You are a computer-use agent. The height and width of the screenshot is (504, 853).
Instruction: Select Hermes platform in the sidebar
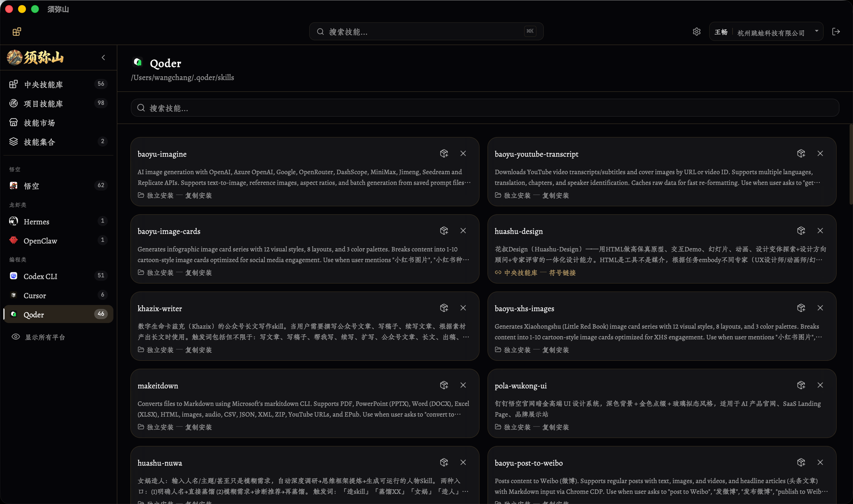tap(58, 222)
